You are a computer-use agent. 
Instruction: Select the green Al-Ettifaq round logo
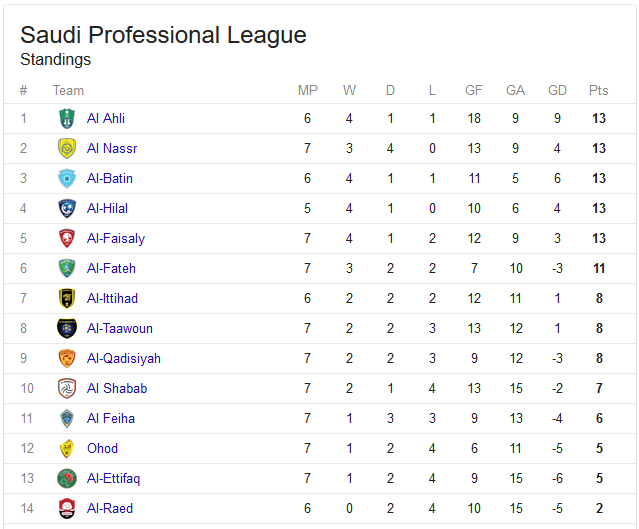[67, 478]
